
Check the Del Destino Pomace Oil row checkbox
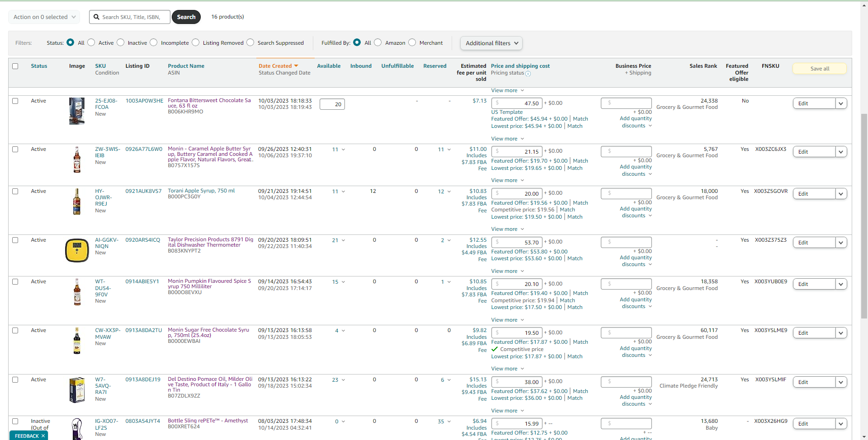[15, 379]
